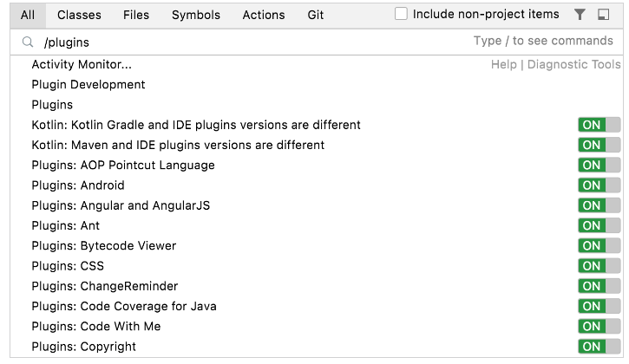Click the magnifying glass search icon

(28, 42)
